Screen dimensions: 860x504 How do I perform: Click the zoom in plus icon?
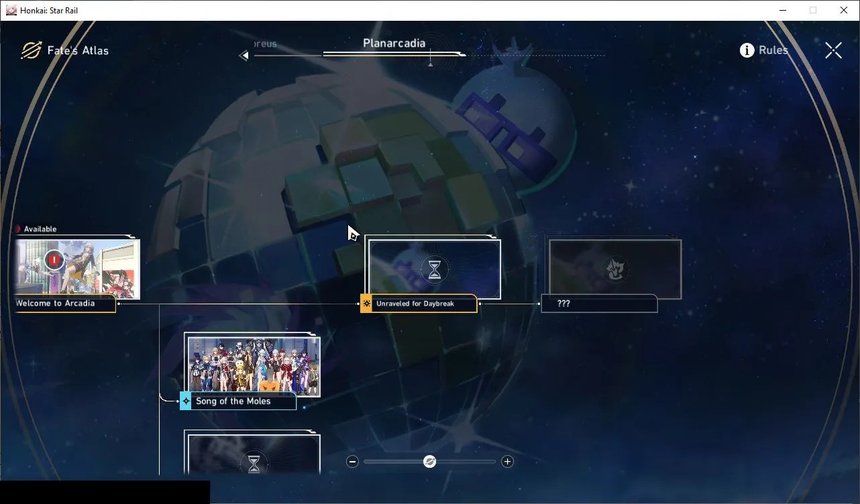coord(508,461)
